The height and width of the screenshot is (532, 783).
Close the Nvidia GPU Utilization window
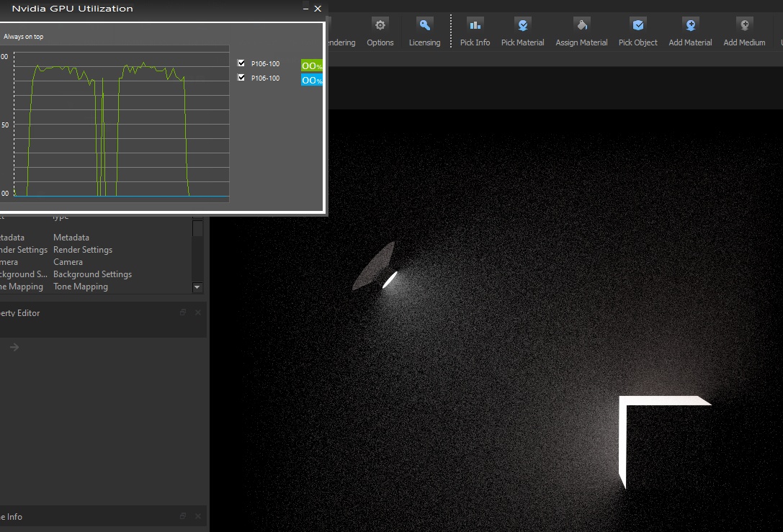(318, 9)
